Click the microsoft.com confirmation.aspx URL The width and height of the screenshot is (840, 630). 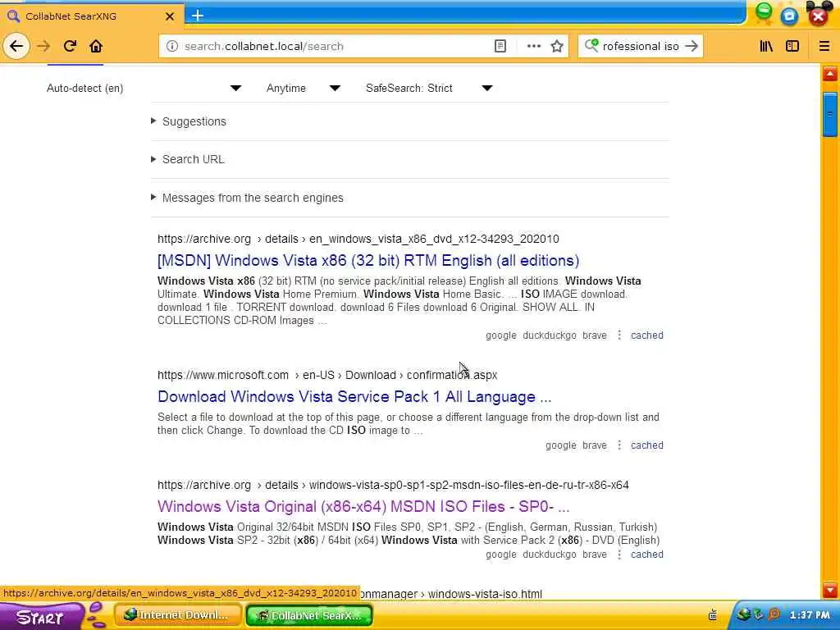click(327, 375)
